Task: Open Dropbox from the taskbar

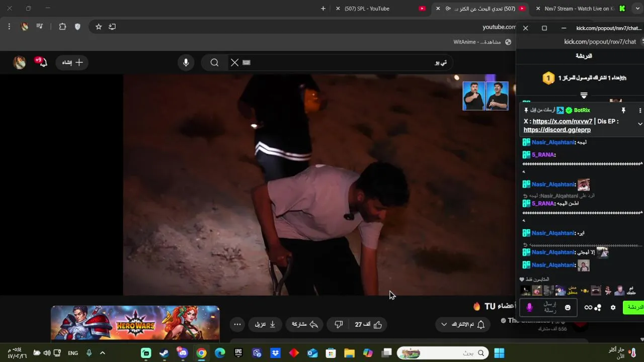Action: tap(275, 353)
